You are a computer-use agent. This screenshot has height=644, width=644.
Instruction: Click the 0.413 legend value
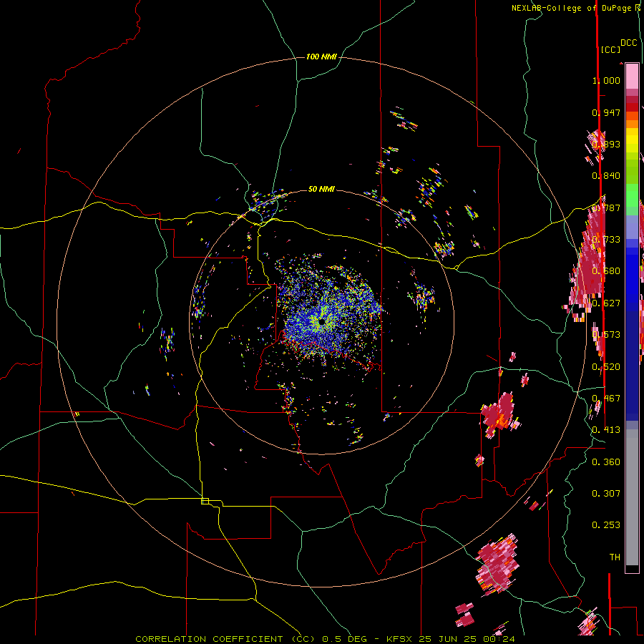[x=606, y=430]
